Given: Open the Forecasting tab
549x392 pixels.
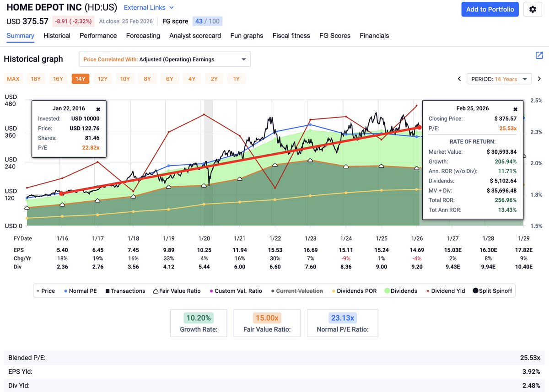Looking at the screenshot, I should (143, 36).
